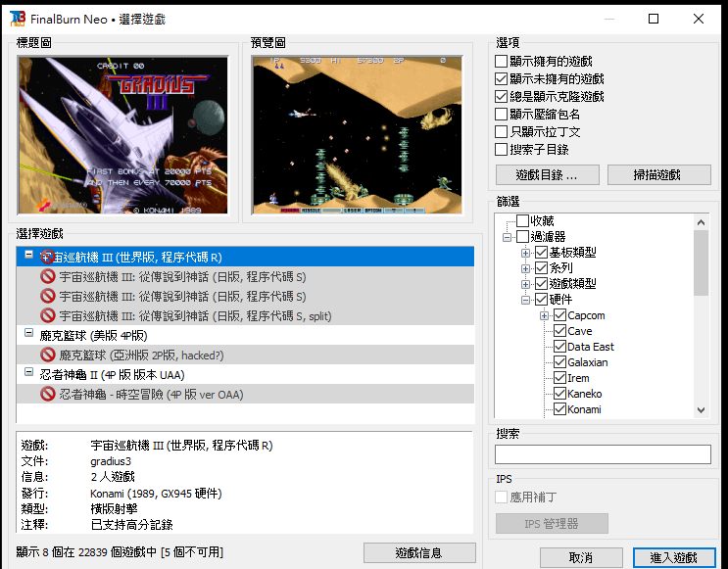Click 進入遊戲 to launch game
This screenshot has height=569, width=728.
tap(674, 557)
